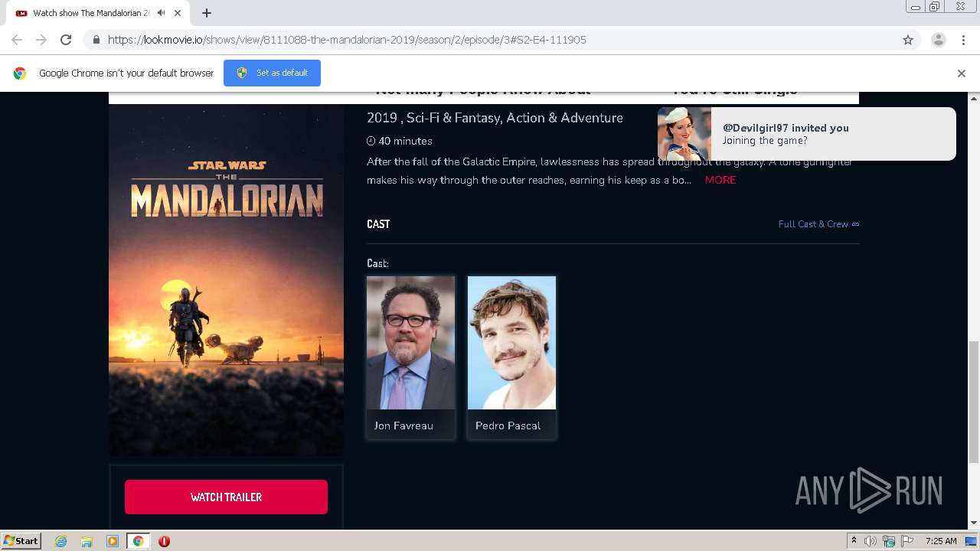This screenshot has width=980, height=551.
Task: Select the Jon Favreau name label
Action: 403,425
